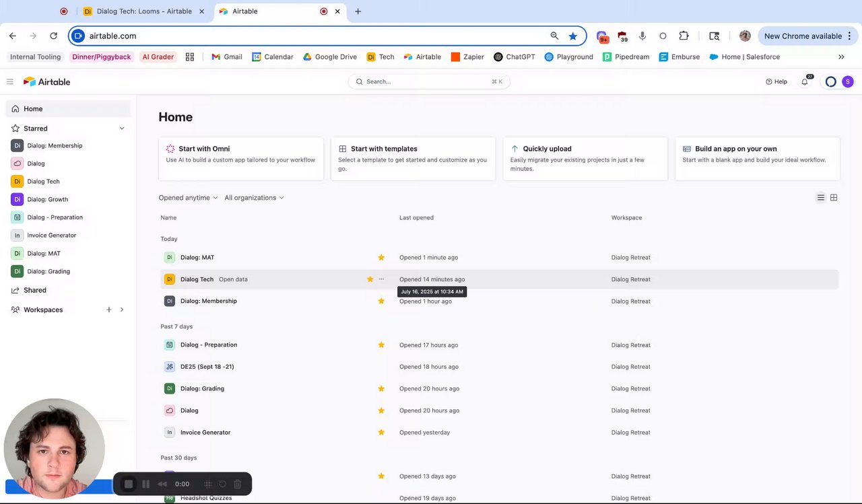Open the All organizations filter dropdown
The image size is (862, 504).
tap(254, 198)
